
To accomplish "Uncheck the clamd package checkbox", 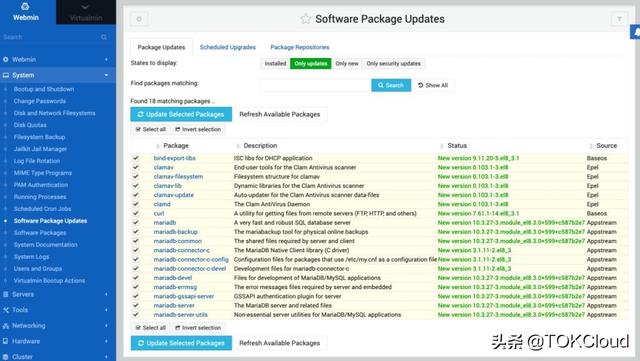I will [136, 204].
